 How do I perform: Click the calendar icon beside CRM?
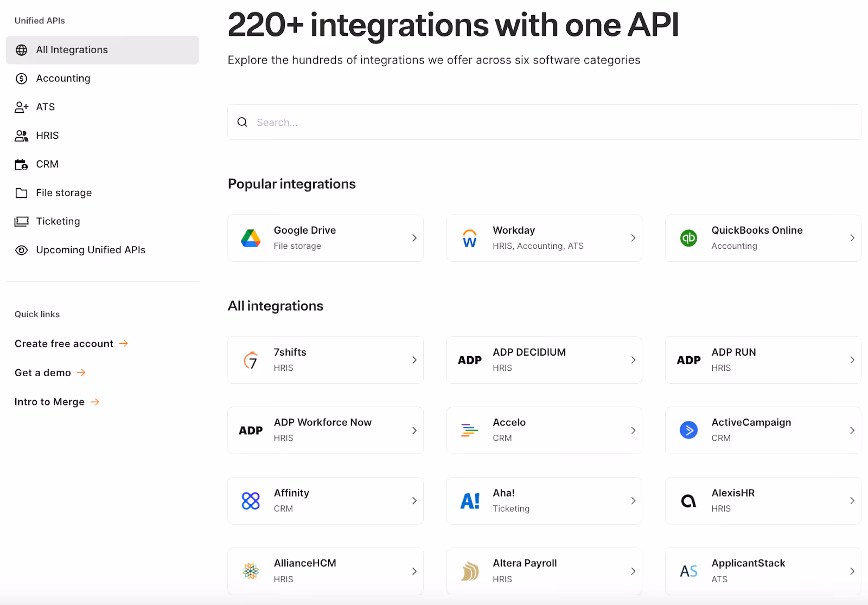point(21,164)
